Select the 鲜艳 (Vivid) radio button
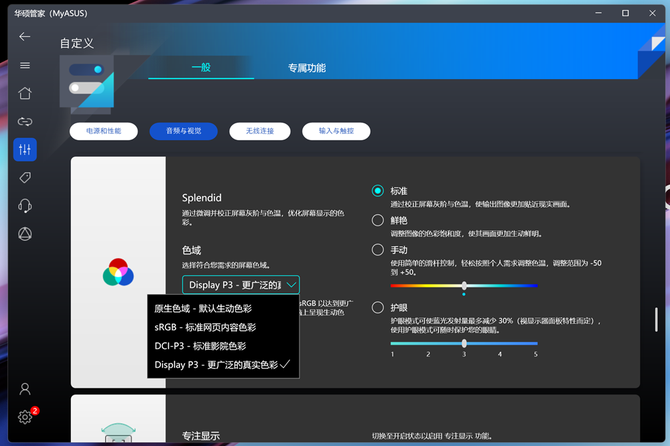Viewport: 670px width, 446px height. (x=378, y=220)
